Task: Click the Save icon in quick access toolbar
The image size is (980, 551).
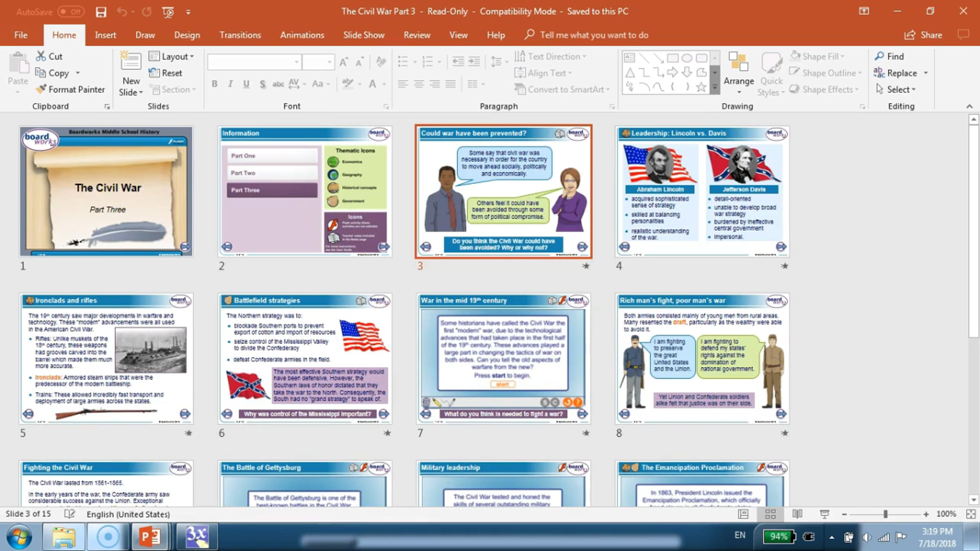Action: click(x=101, y=12)
